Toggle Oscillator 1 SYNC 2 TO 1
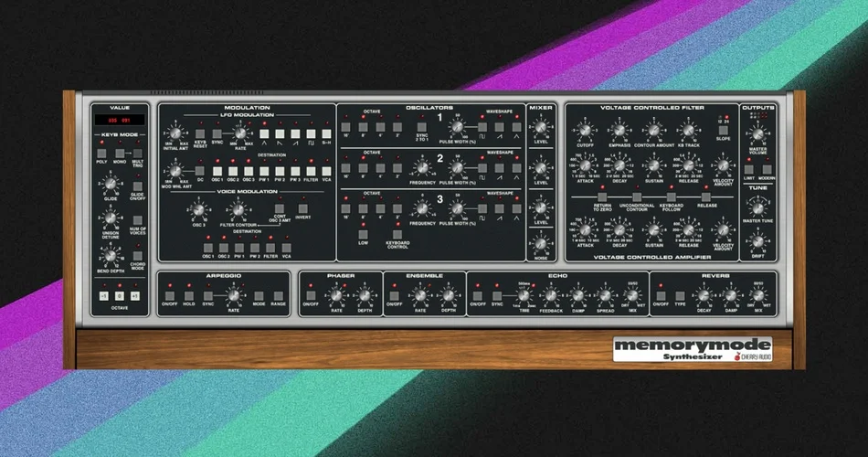Image resolution: width=868 pixels, height=457 pixels. 422,127
